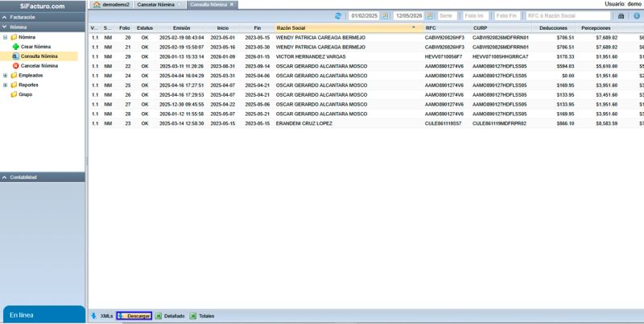Click the Descargar button
Image resolution: width=644 pixels, height=324 pixels.
click(134, 316)
